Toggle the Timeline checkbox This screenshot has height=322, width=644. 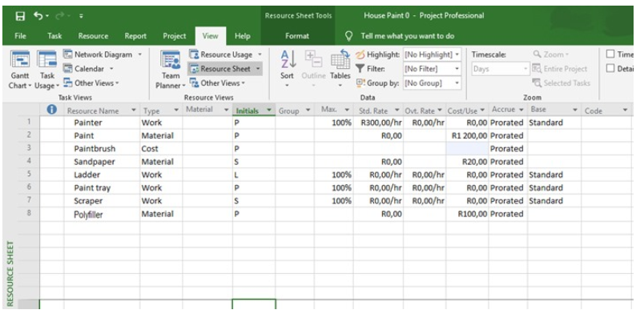click(610, 54)
